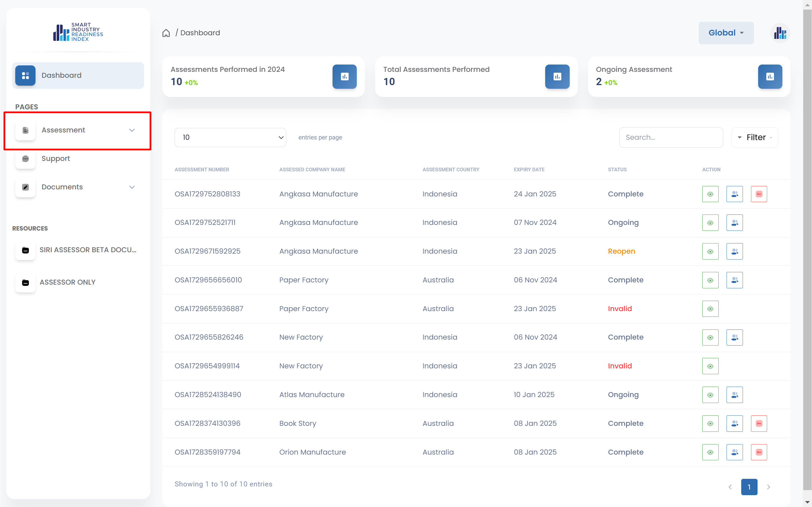
Task: Click the users icon for Atlas Manufacture row
Action: click(734, 395)
